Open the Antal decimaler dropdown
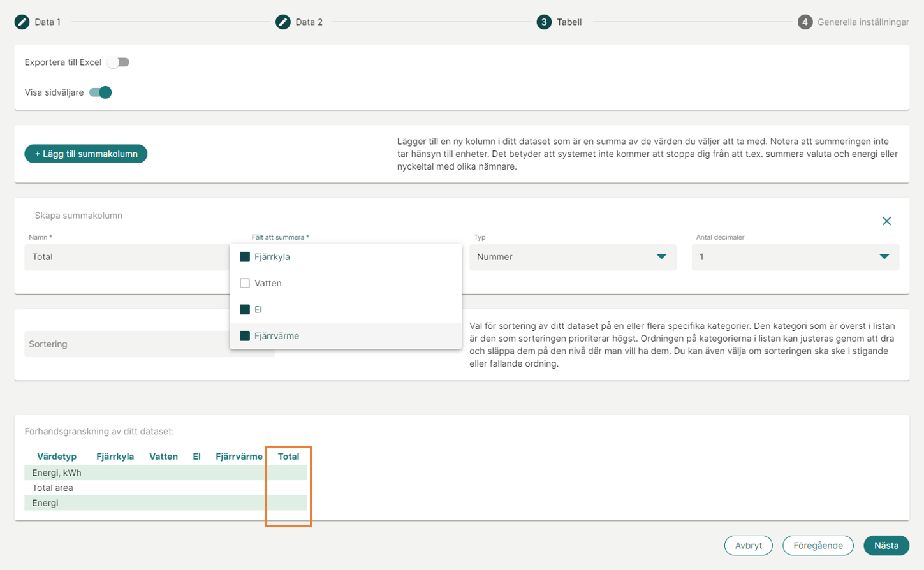Screen dimensions: 924x570 (x=795, y=257)
